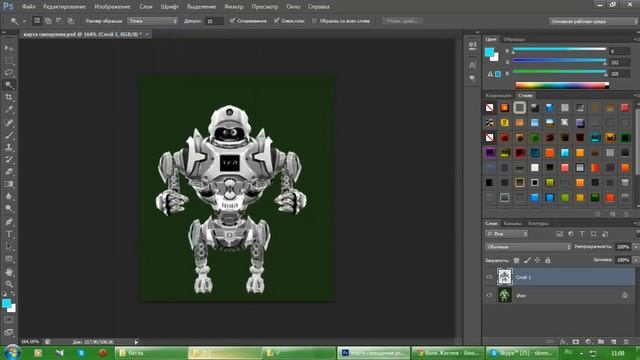
Task: Select the Path Selection tool
Action: pos(9,247)
